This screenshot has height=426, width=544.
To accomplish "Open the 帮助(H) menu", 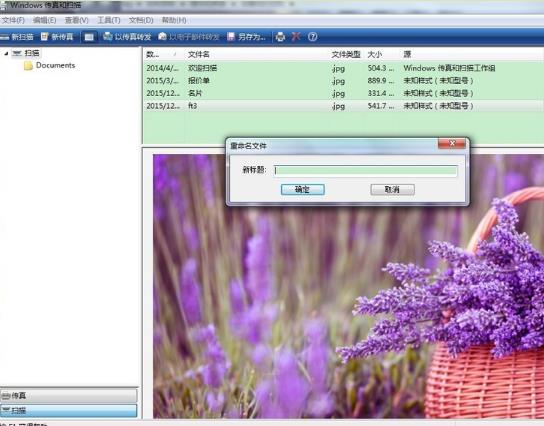I will (x=174, y=20).
